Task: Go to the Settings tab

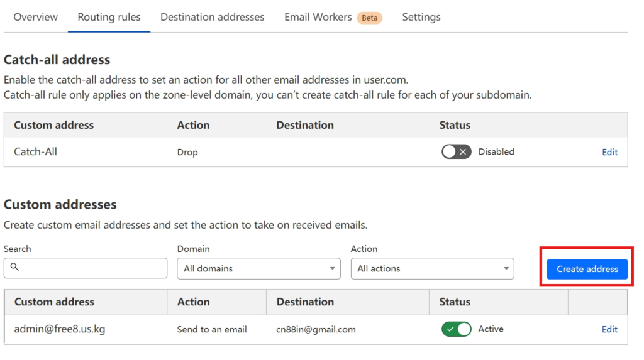Action: [421, 17]
